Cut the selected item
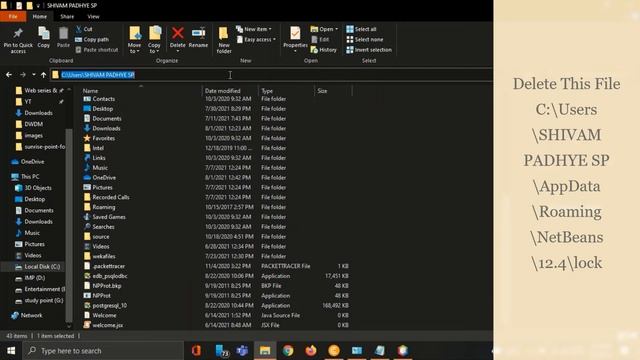Screen dimensions: 640x360 pos(84,29)
